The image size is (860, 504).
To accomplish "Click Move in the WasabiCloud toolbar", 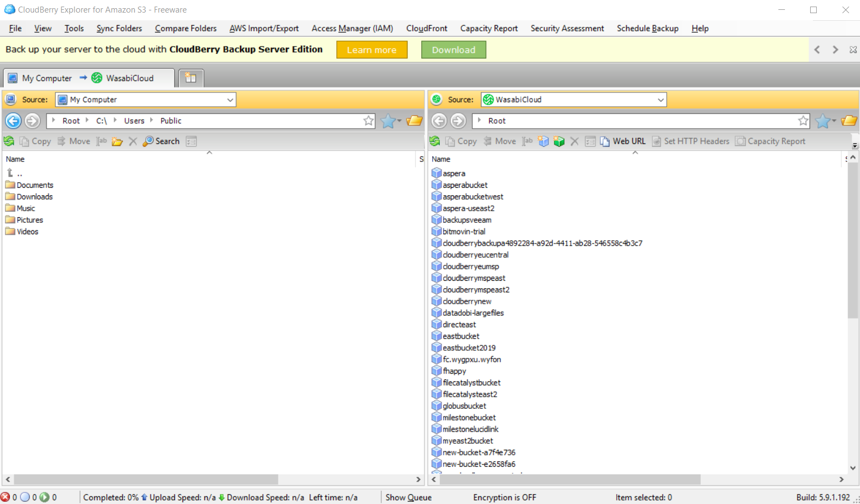I will pos(500,141).
